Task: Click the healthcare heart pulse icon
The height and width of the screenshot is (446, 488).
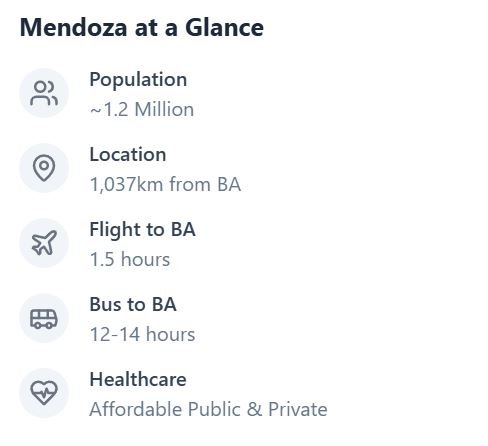Action: point(44,393)
